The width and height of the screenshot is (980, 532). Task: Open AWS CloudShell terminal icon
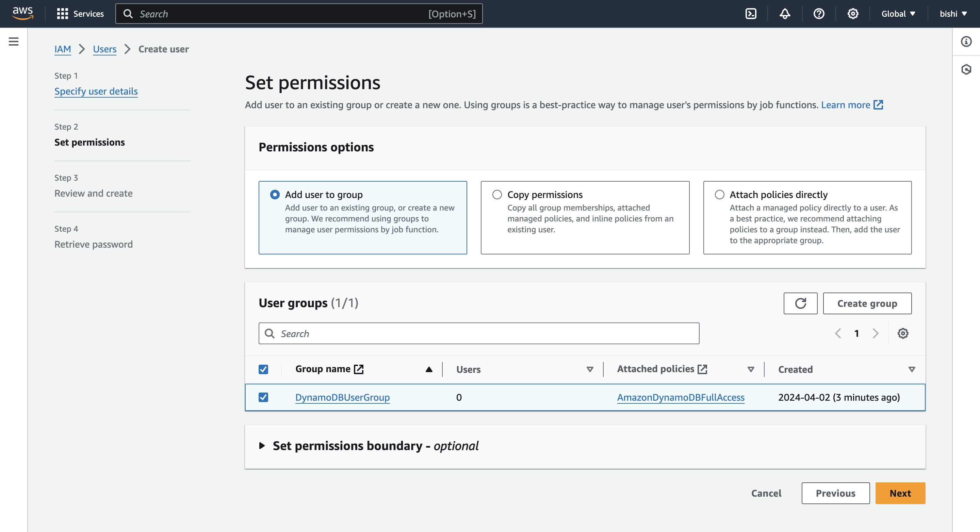coord(751,14)
